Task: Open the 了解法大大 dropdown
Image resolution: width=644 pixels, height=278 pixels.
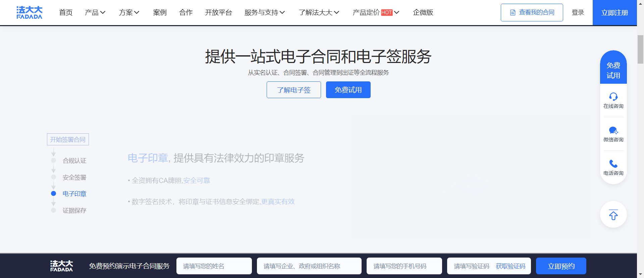Action: (319, 12)
